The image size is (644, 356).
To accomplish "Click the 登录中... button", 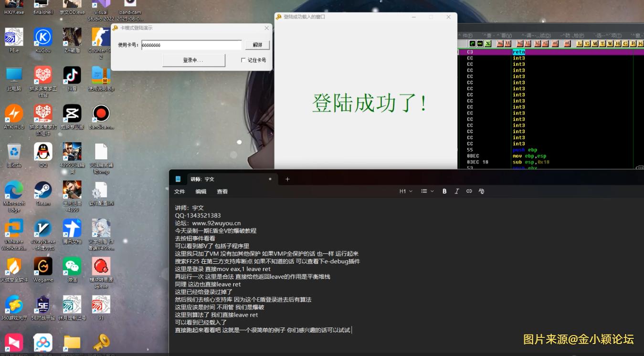I will (x=193, y=60).
